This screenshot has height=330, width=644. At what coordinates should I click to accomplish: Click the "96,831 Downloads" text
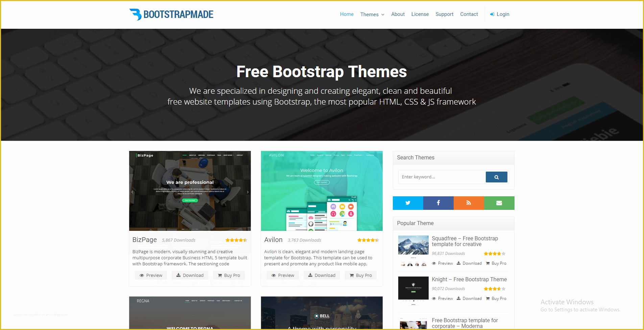coord(448,254)
